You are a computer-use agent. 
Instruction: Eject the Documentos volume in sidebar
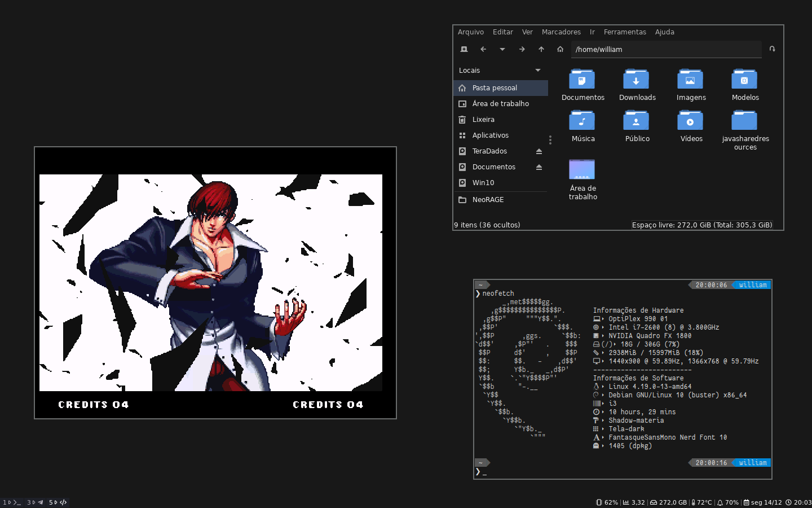(x=539, y=167)
